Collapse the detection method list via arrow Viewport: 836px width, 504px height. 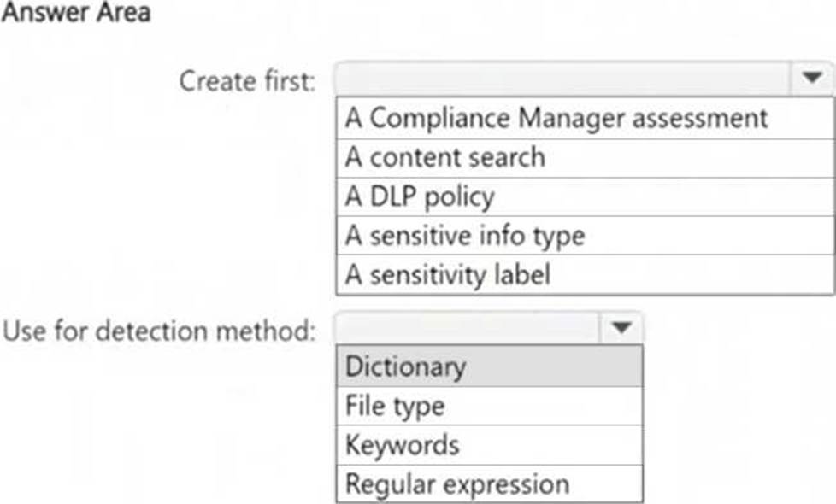coord(621,328)
